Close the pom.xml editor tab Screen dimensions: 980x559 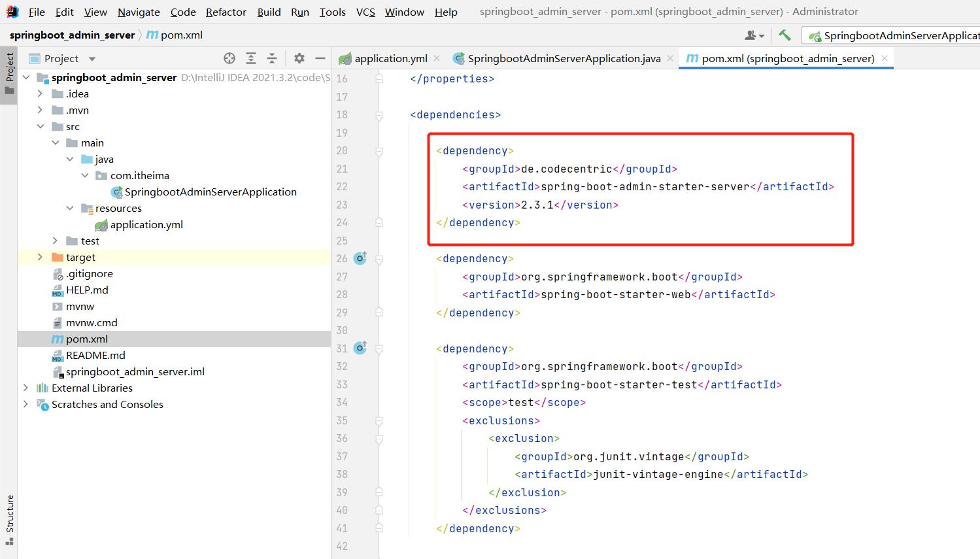pyautogui.click(x=885, y=58)
